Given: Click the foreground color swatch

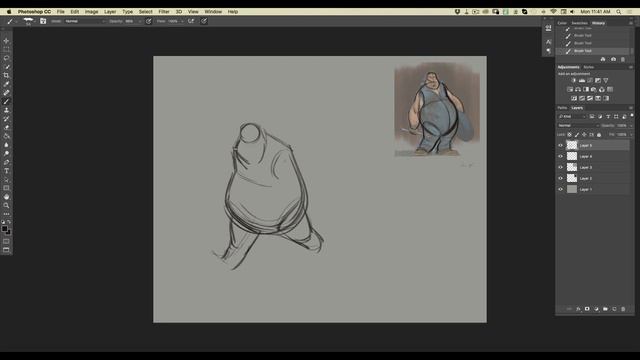Looking at the screenshot, I should [4, 229].
